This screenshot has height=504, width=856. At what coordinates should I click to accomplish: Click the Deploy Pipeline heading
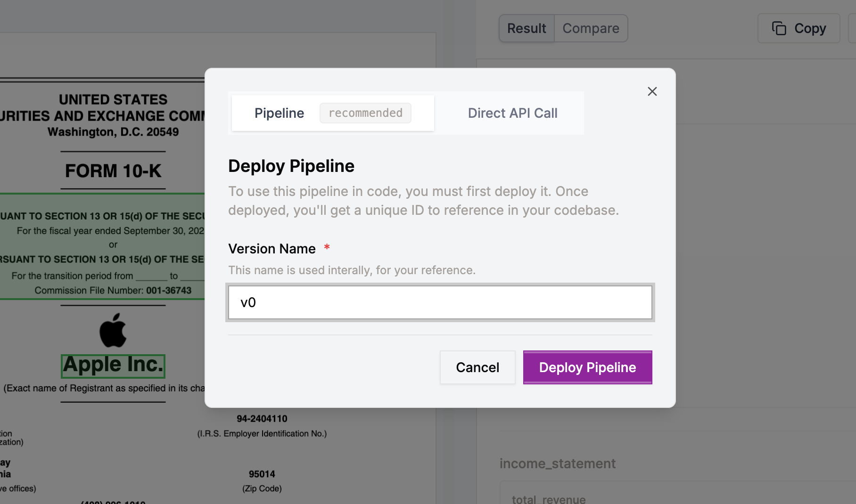pos(291,166)
